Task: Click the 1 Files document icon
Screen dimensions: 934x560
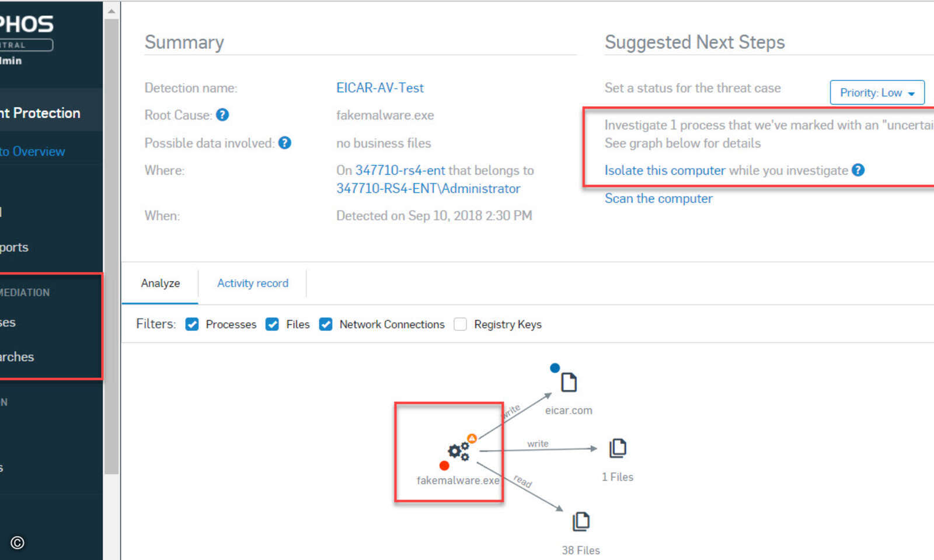Action: 617,447
